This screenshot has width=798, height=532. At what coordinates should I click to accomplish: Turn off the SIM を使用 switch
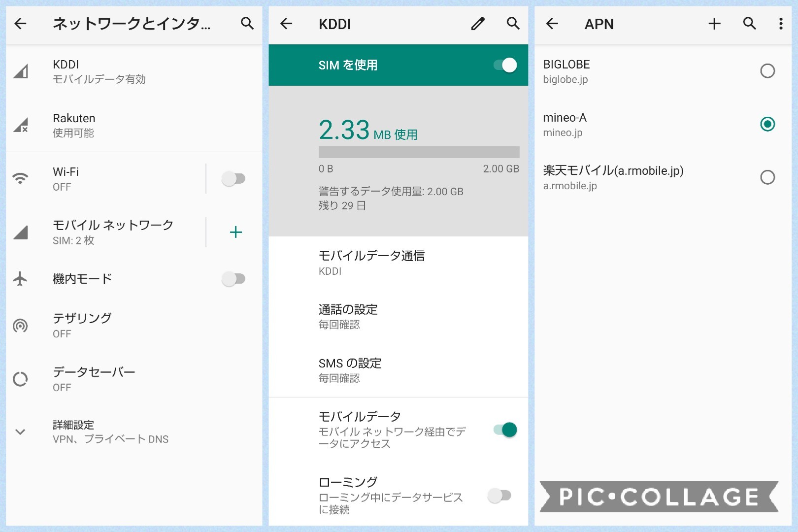click(505, 65)
